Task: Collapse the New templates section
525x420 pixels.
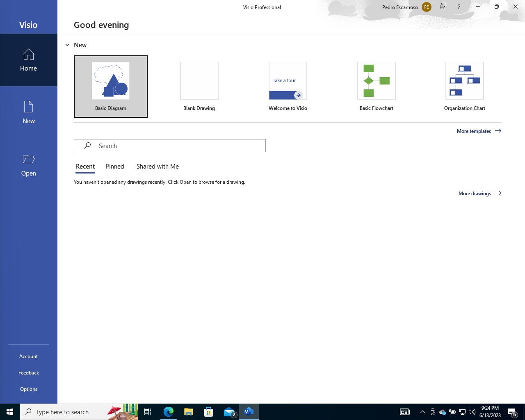Action: tap(67, 45)
